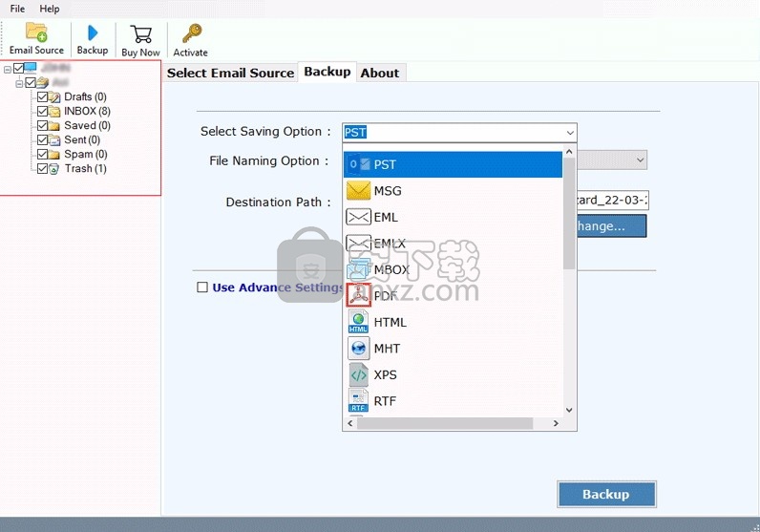760x532 pixels.
Task: Click the Destination Path input field
Action: [x=612, y=200]
